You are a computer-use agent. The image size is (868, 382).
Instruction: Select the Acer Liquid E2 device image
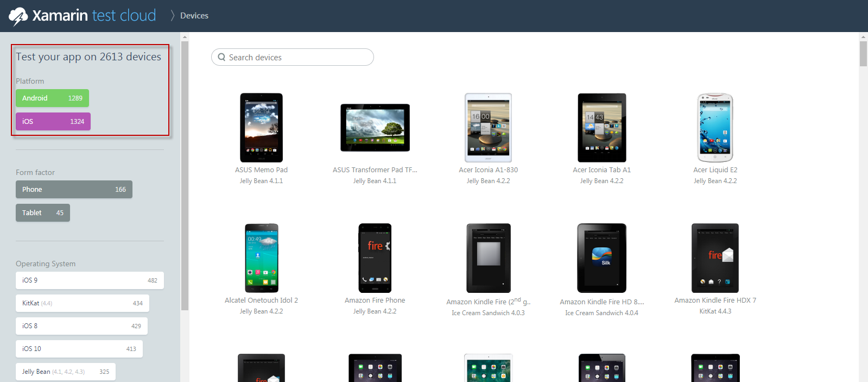(x=715, y=128)
